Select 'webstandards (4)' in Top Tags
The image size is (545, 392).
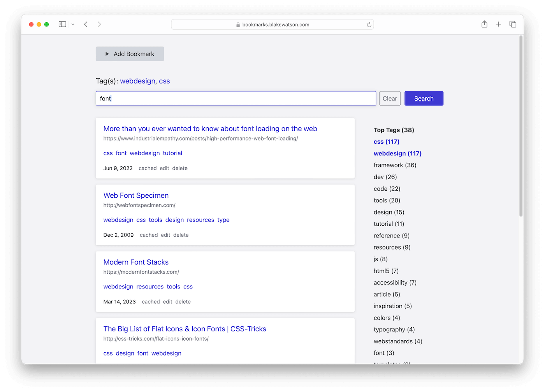click(x=398, y=341)
